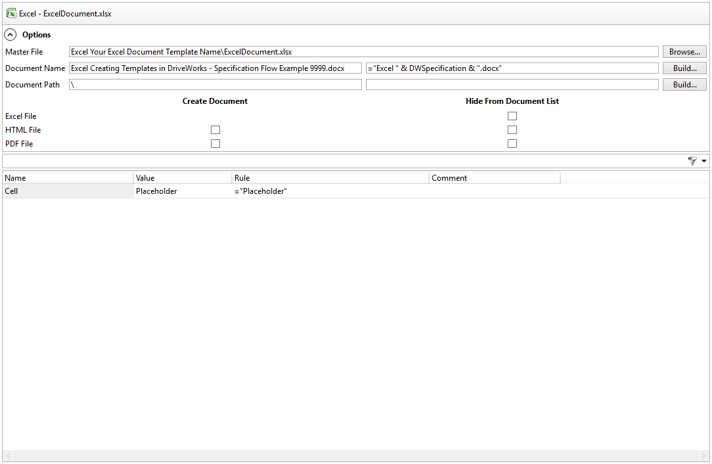The height and width of the screenshot is (464, 712).
Task: Click the horizontal scrollbar's right arrow
Action: pyautogui.click(x=704, y=456)
